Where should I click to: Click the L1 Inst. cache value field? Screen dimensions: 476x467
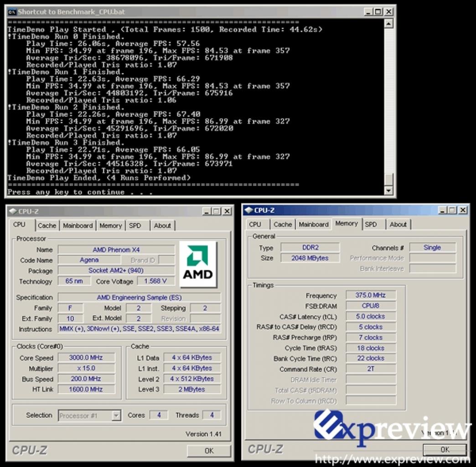tap(192, 368)
